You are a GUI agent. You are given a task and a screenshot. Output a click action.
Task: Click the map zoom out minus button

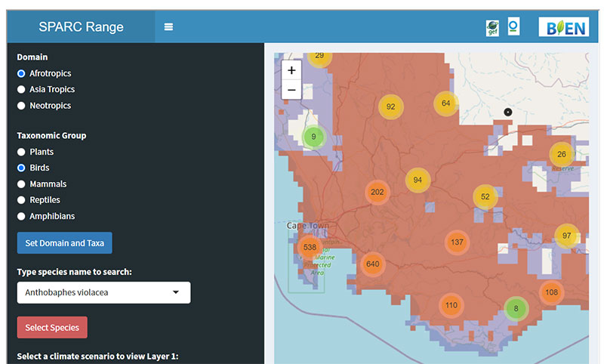(291, 90)
